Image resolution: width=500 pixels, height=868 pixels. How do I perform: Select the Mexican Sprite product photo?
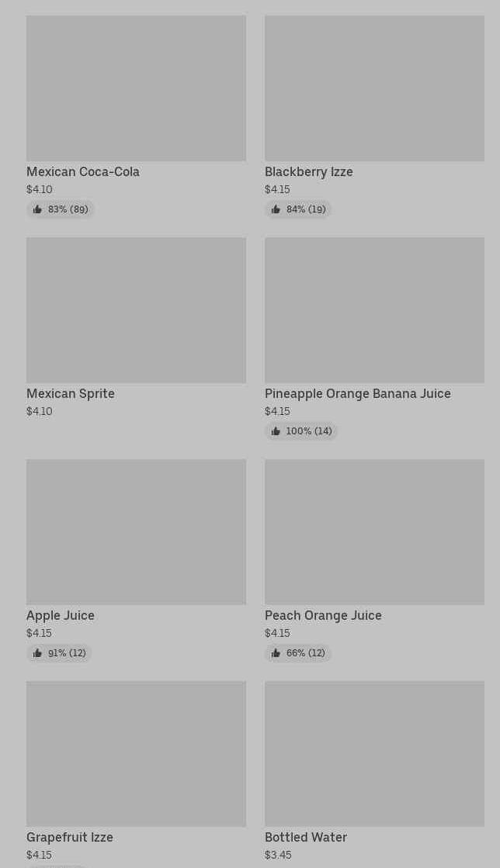pyautogui.click(x=136, y=310)
